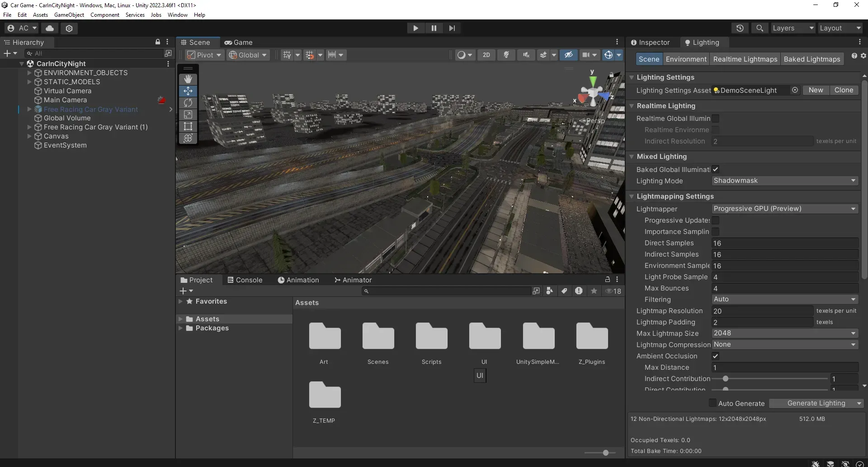Switch to the Console tab

(x=245, y=280)
